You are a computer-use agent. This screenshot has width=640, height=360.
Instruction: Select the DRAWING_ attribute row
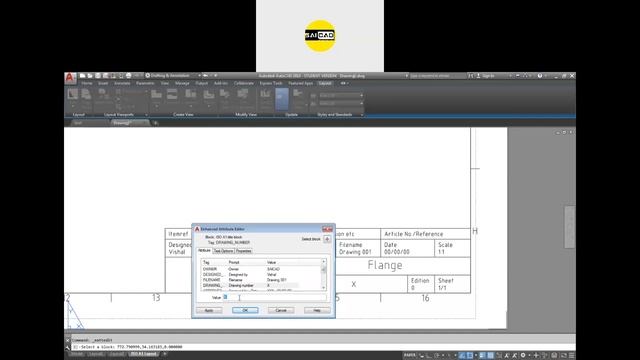(x=261, y=285)
